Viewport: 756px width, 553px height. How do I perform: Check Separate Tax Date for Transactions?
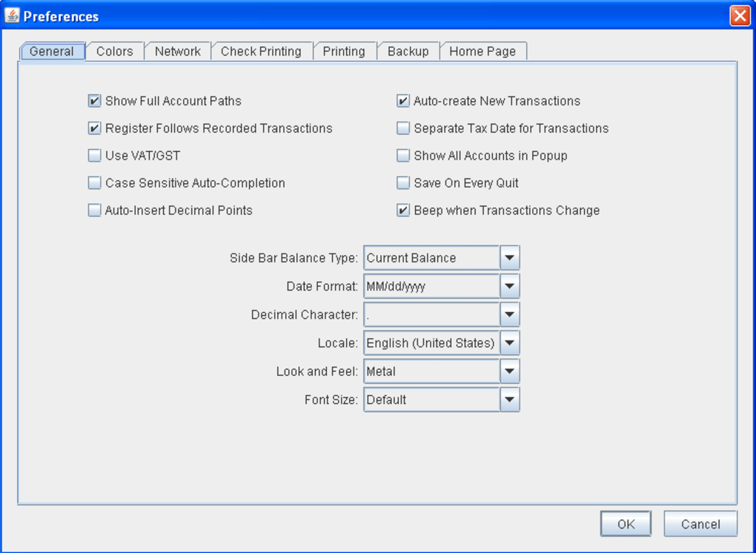point(403,128)
